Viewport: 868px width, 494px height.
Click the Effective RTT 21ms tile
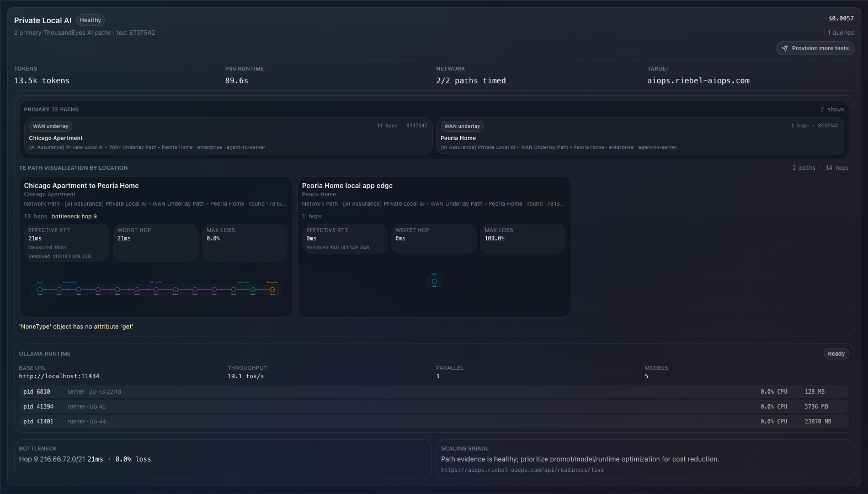[67, 243]
